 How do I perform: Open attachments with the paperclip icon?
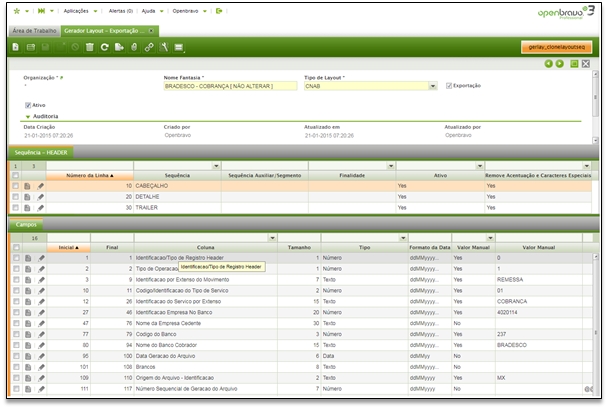click(x=134, y=47)
